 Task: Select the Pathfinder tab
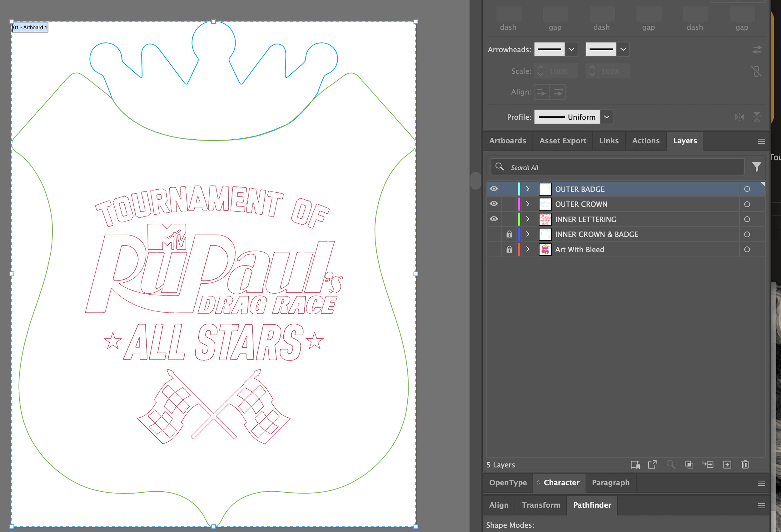[592, 505]
